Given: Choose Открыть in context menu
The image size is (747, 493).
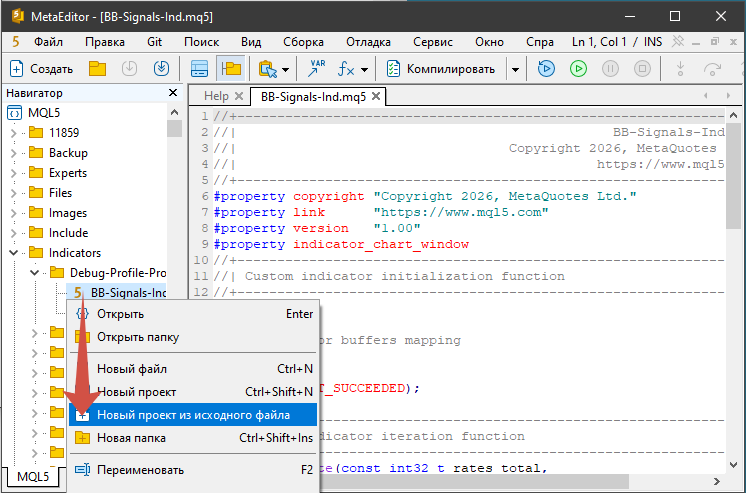Looking at the screenshot, I should (193, 314).
